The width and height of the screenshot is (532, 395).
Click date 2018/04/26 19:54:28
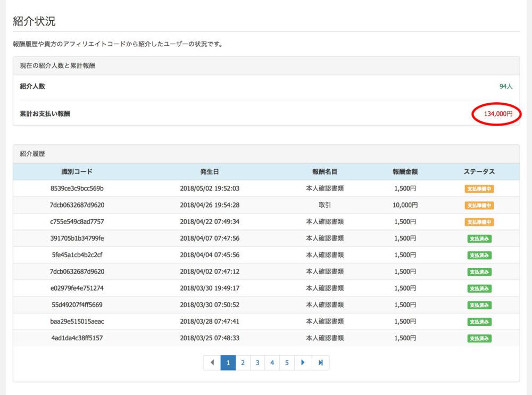[210, 205]
